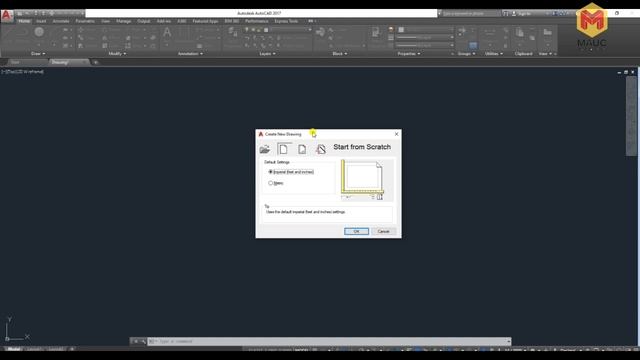Switch to the Parametric ribbon tab
This screenshot has height=360, width=640.
pyautogui.click(x=85, y=21)
